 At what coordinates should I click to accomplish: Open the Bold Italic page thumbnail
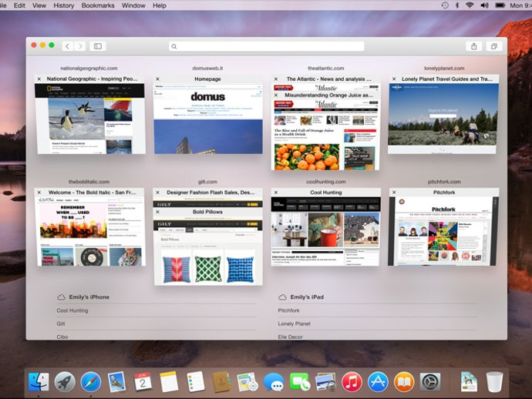90,232
